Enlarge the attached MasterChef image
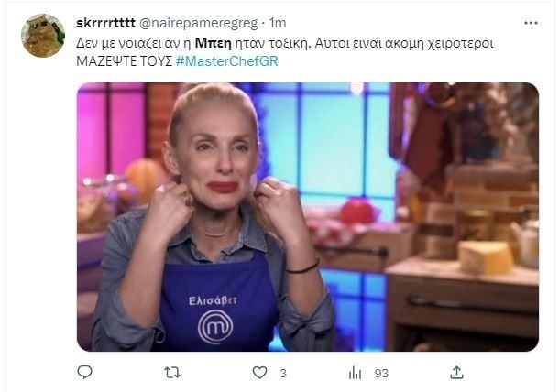The height and width of the screenshot is (392, 559). (x=308, y=217)
